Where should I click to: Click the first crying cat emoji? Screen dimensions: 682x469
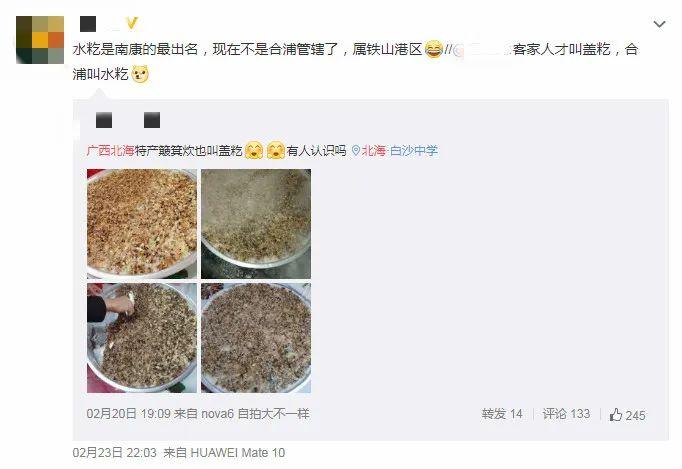click(254, 151)
